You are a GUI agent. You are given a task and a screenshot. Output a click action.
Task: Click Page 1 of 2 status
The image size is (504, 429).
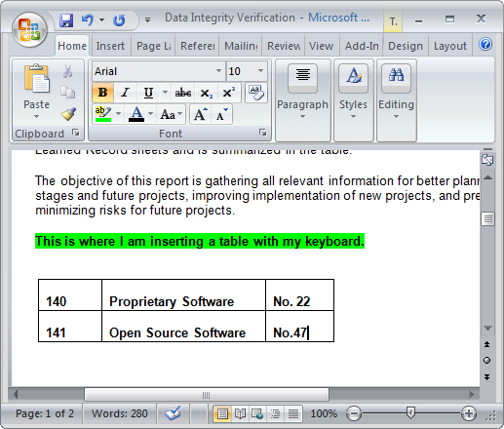point(45,413)
